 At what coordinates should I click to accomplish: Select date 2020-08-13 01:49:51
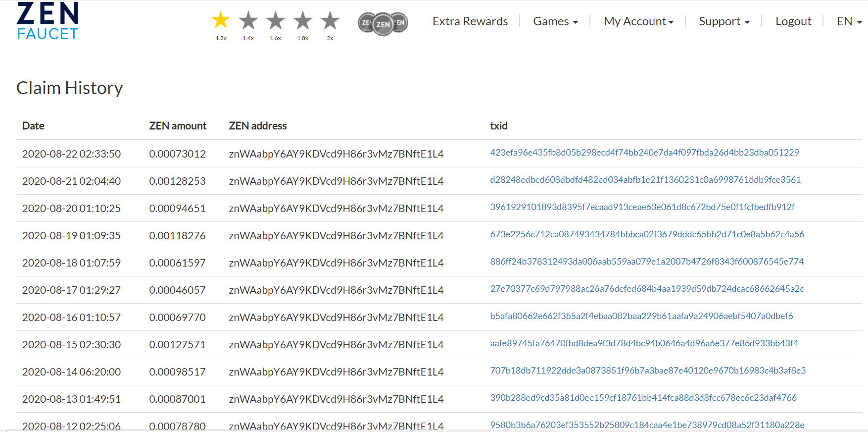(71, 399)
